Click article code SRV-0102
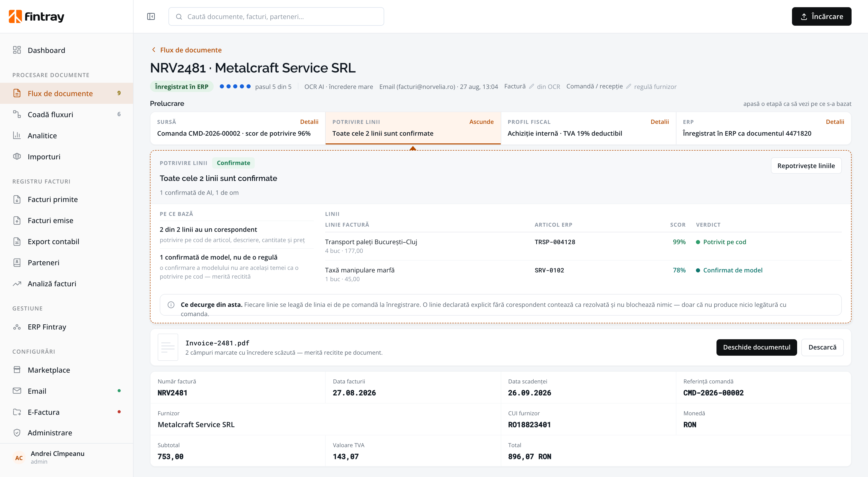Viewport: 868px width, 477px height. (549, 270)
